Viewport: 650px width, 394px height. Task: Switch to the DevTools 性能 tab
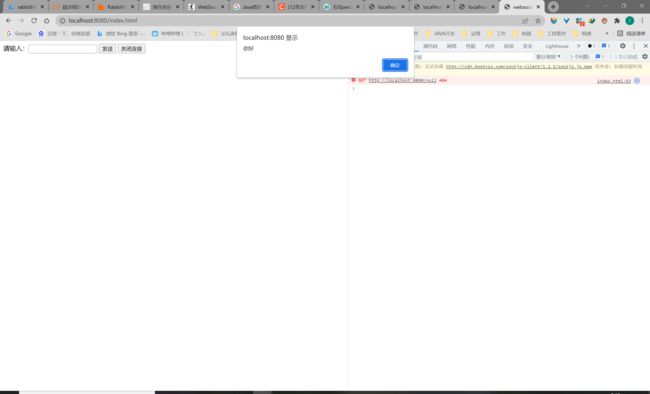471,46
